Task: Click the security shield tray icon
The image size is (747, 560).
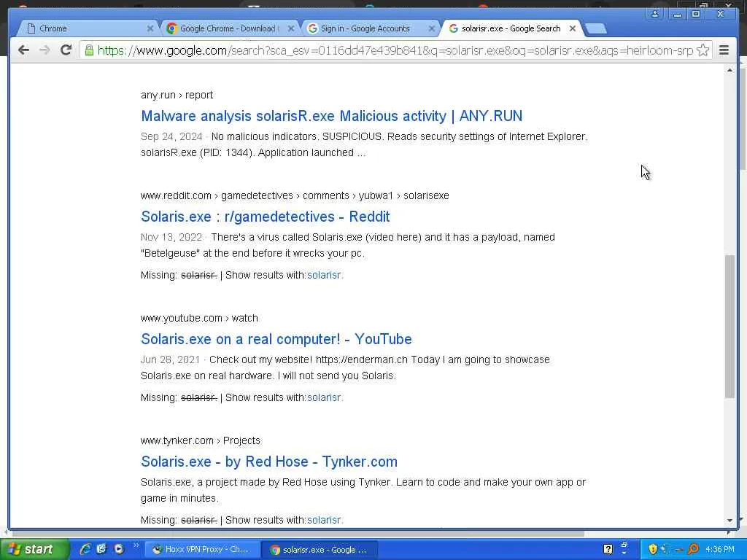Action: (653, 549)
